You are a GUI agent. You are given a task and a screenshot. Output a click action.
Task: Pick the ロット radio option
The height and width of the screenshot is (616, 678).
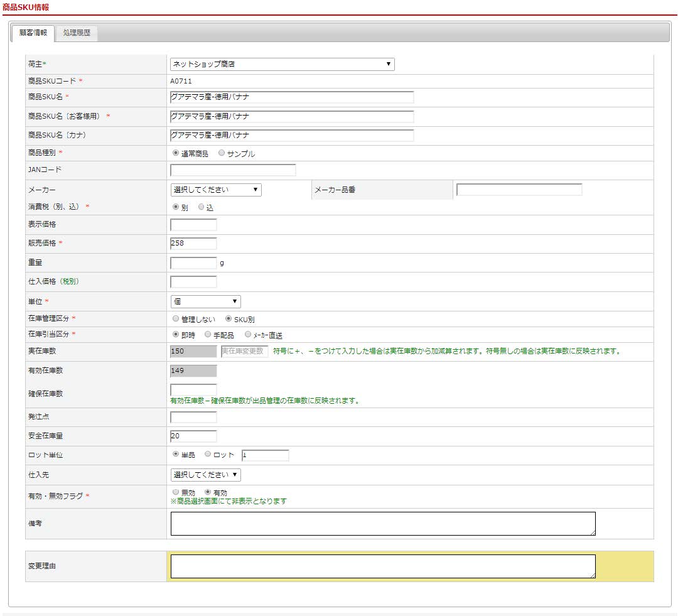(x=208, y=455)
